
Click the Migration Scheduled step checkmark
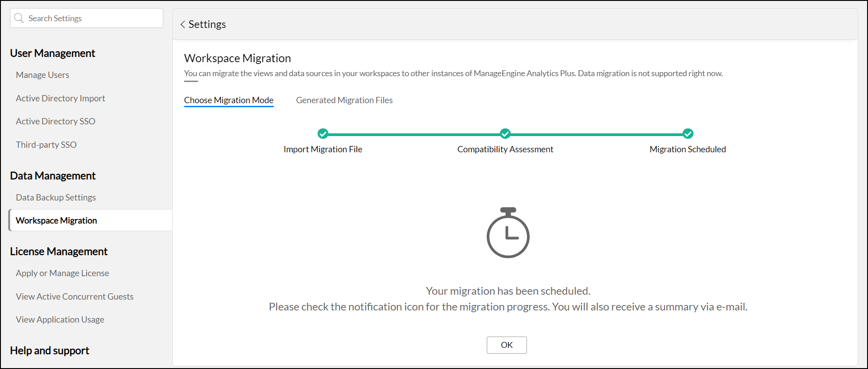pos(688,134)
